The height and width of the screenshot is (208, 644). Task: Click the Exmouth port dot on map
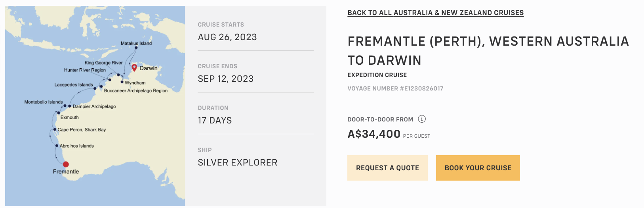[x=59, y=113]
